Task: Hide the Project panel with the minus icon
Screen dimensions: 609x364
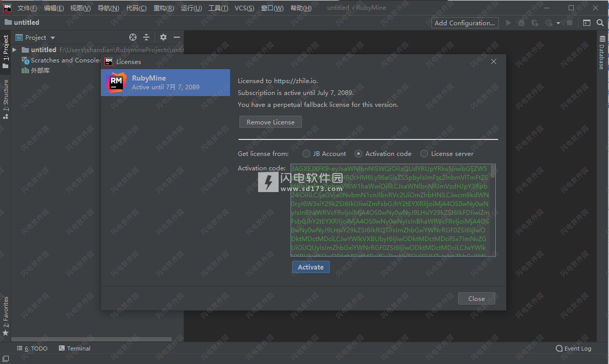Action: click(177, 37)
